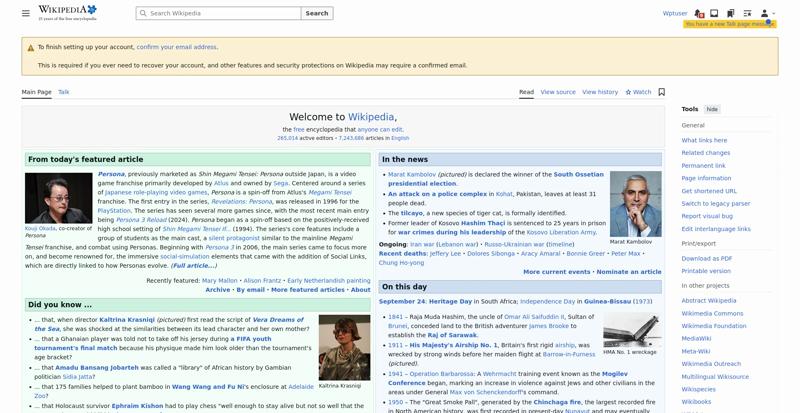Select the Main Page tab
The height and width of the screenshot is (413, 800).
click(x=36, y=92)
